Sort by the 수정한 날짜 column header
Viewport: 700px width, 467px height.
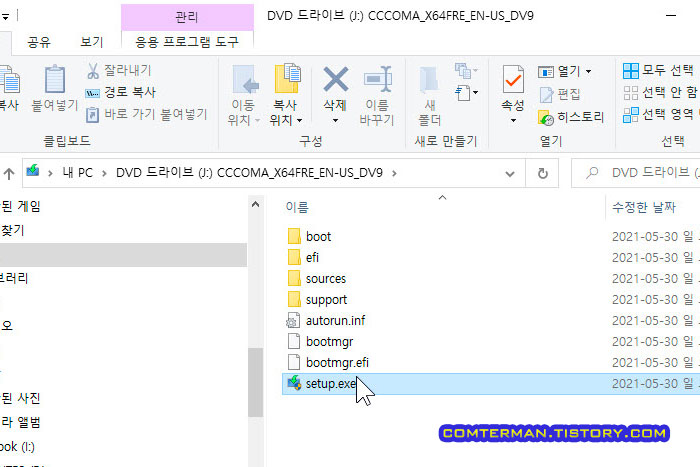tap(644, 207)
